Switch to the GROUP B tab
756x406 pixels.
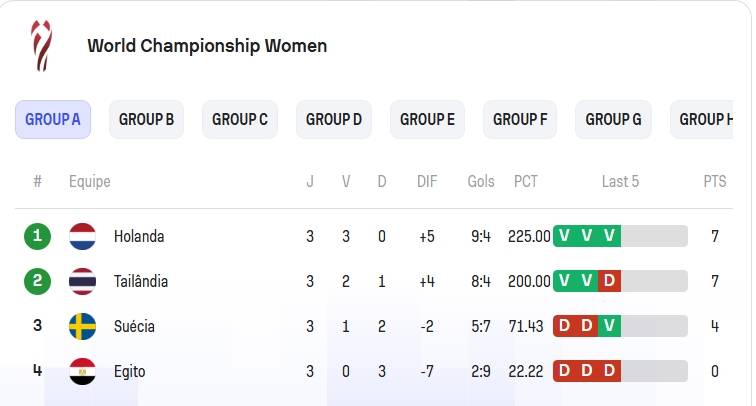click(x=146, y=120)
